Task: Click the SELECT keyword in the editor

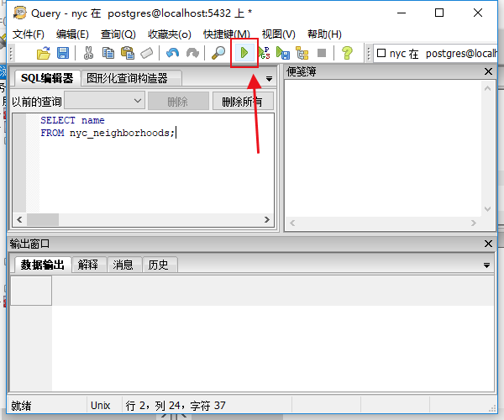Action: click(58, 120)
